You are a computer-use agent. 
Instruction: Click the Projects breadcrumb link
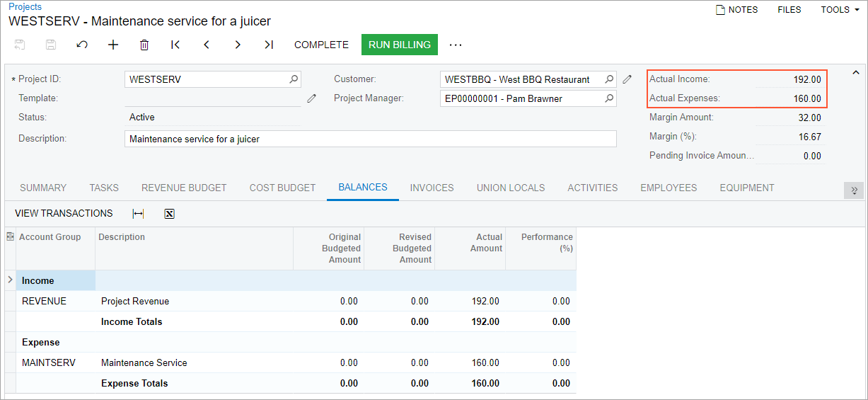[x=25, y=6]
